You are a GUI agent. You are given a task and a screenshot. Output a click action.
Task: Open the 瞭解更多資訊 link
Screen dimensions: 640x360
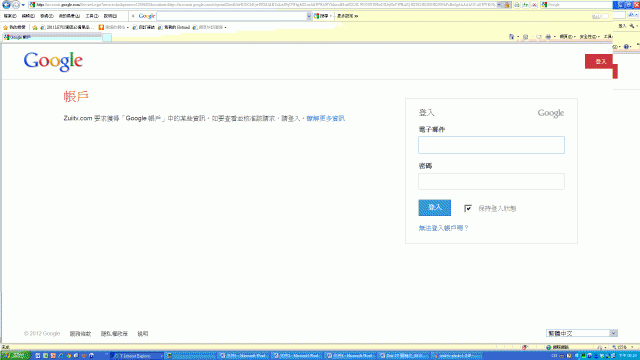326,118
